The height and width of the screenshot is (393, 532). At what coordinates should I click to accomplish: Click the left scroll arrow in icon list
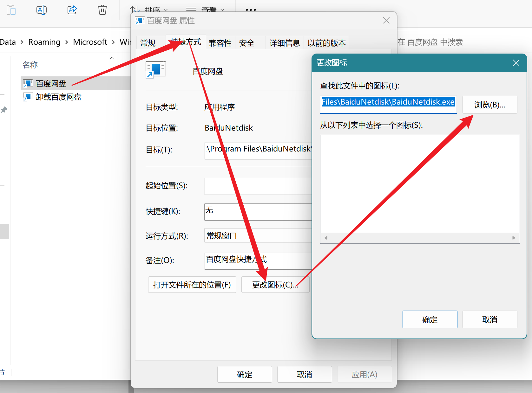pos(326,238)
